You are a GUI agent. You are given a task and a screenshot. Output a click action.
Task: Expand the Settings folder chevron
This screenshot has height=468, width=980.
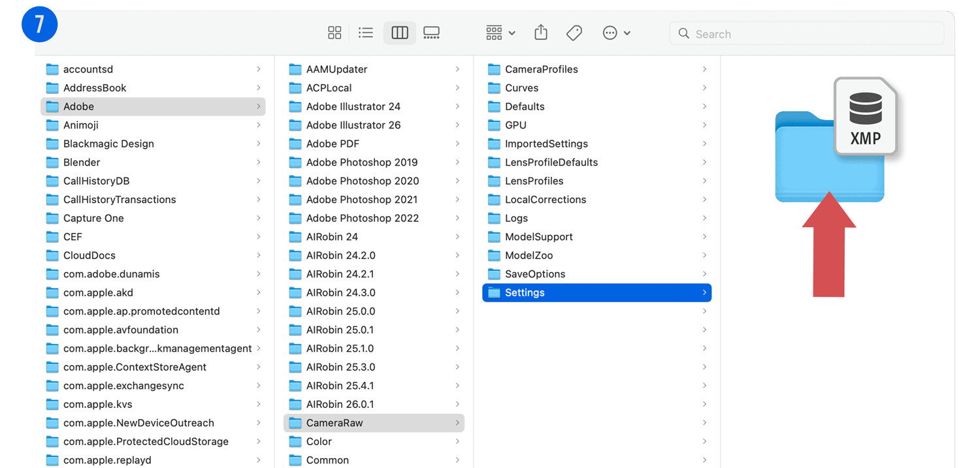tap(704, 292)
